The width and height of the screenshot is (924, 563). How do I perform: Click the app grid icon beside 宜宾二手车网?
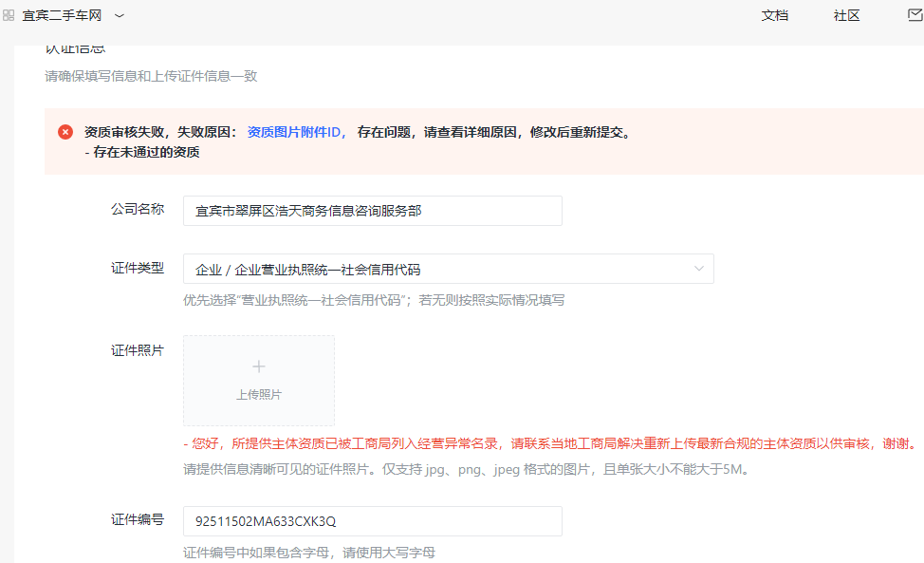pos(9,15)
